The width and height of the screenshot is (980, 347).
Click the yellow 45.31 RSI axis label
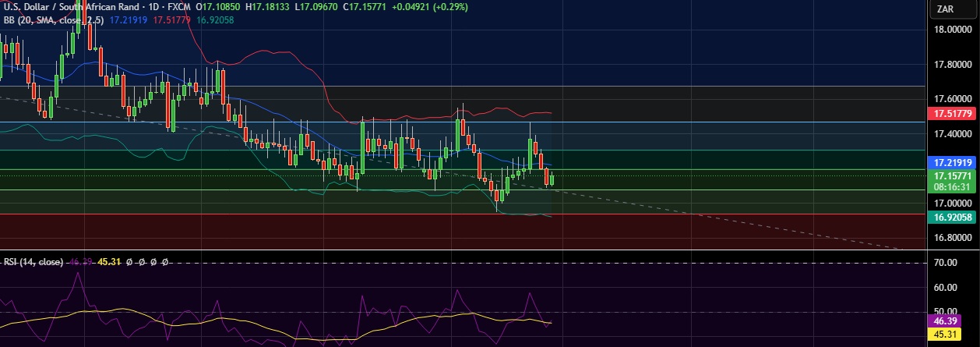945,333
